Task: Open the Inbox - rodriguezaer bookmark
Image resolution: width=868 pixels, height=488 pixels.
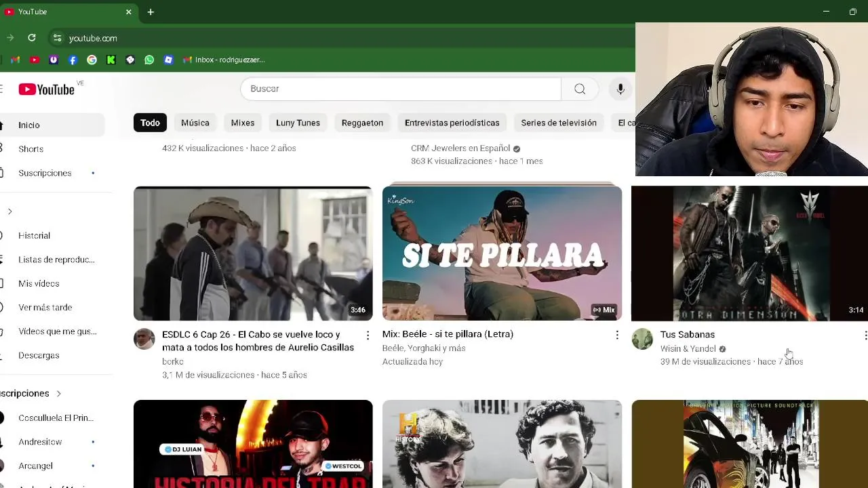Action: 224,60
